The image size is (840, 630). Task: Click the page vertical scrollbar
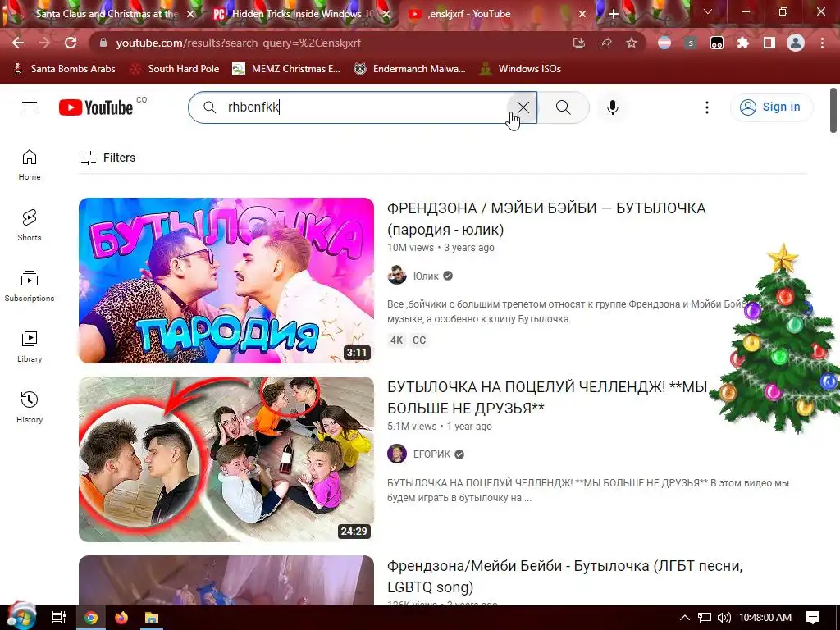coord(833,110)
